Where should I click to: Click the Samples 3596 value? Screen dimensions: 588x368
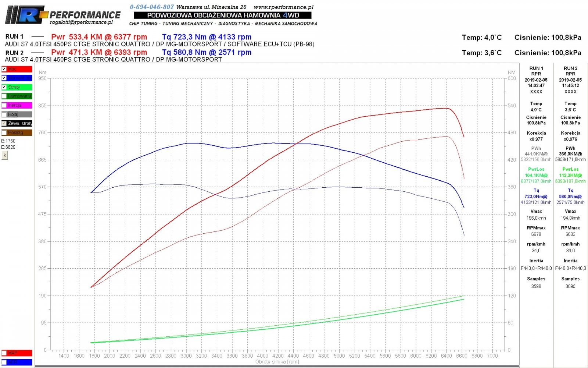coord(536,286)
